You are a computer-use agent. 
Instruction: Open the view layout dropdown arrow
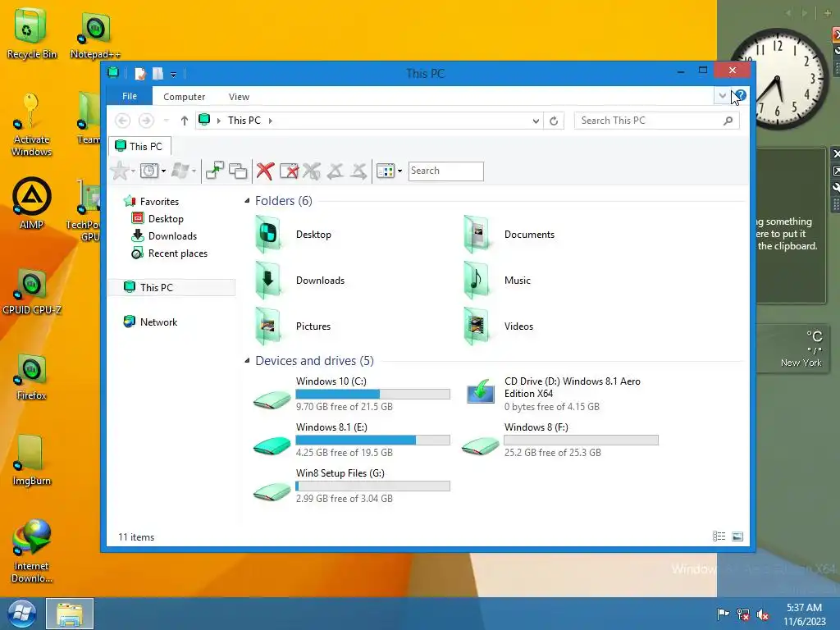tap(399, 172)
